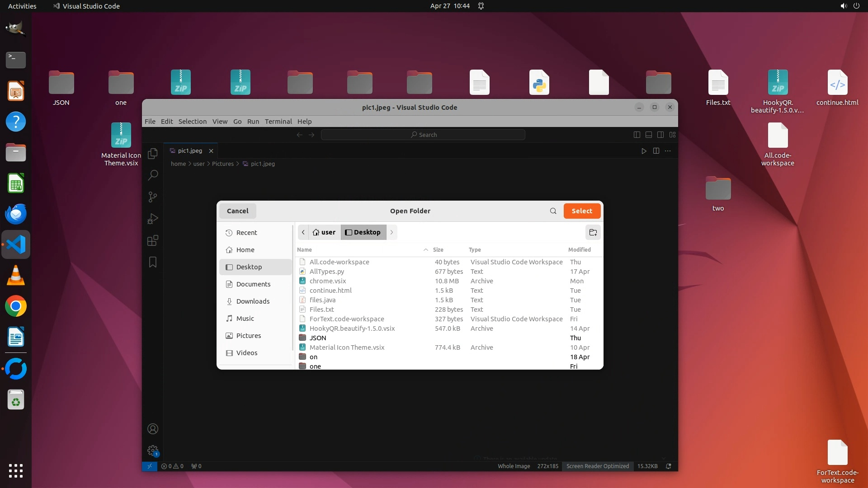
Task: Open the Source Control view
Action: point(153,197)
